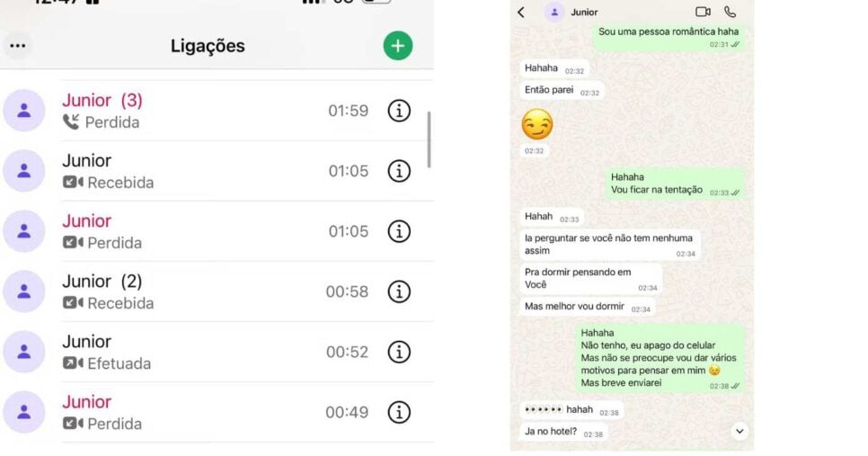
Task: Jump to latest messages with down chevron
Action: [x=739, y=431]
